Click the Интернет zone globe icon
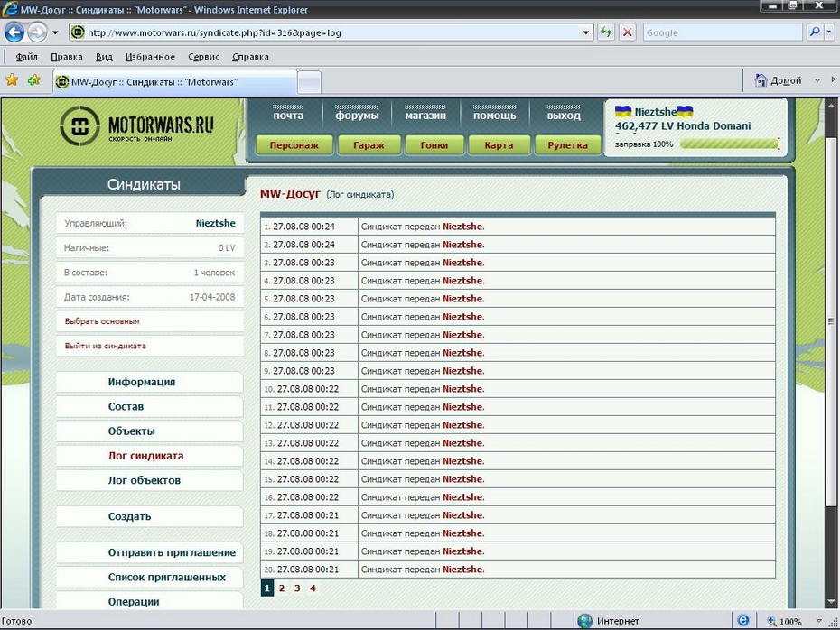The height and width of the screenshot is (630, 840). pyautogui.click(x=584, y=621)
